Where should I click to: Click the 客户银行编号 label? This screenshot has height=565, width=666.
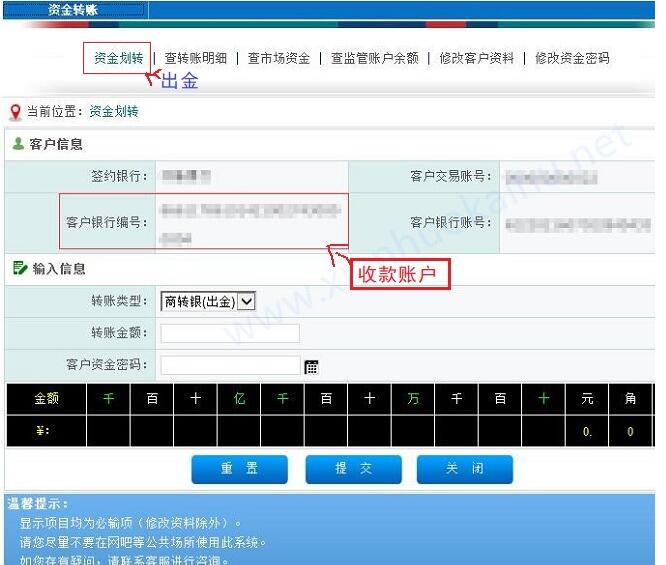tap(107, 222)
